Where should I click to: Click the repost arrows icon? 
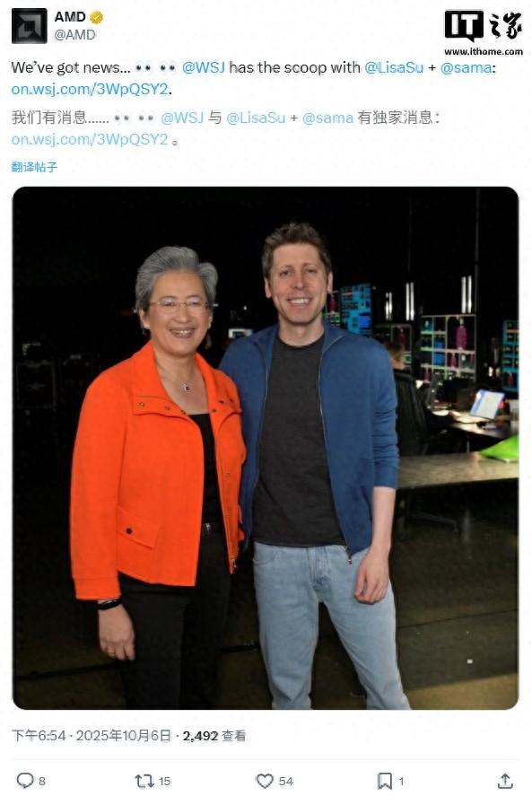[144, 780]
